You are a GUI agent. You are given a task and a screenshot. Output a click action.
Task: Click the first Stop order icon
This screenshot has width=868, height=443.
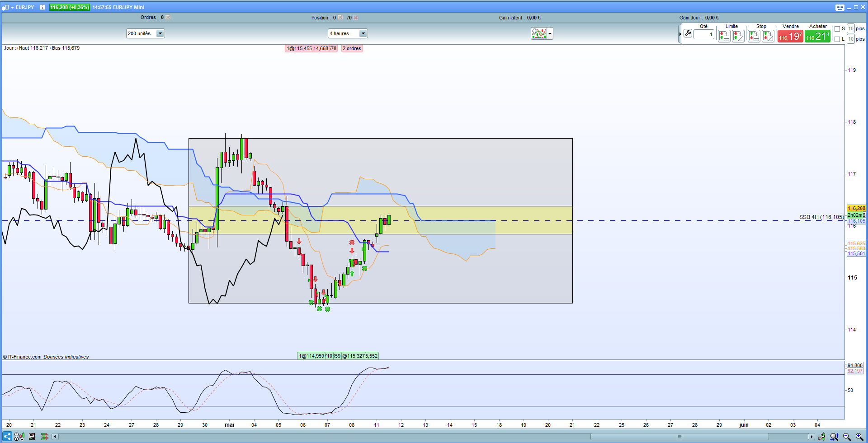click(754, 36)
